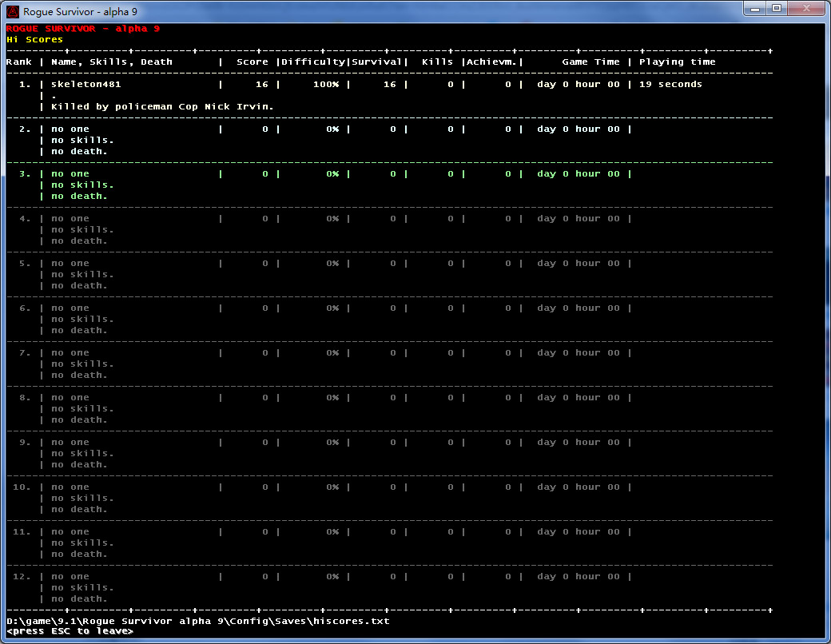The height and width of the screenshot is (644, 831).
Task: Select the skeleton481 player name
Action: (x=86, y=84)
